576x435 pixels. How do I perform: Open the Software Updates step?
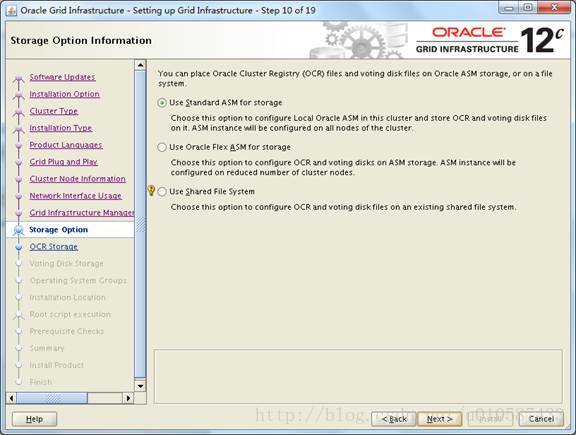(x=62, y=77)
